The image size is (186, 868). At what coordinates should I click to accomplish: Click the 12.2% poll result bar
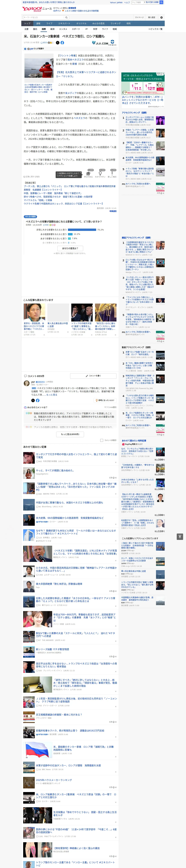tap(70, 234)
